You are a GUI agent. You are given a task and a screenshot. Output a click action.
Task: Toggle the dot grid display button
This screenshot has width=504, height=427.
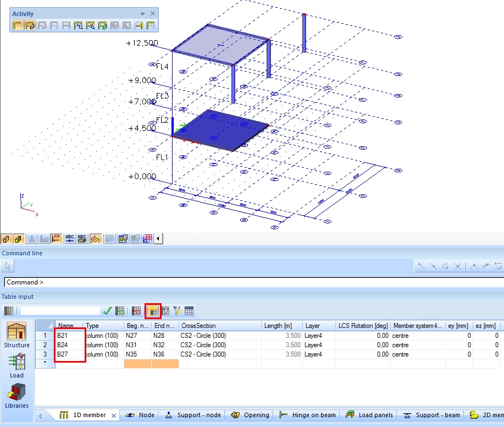[x=95, y=239]
